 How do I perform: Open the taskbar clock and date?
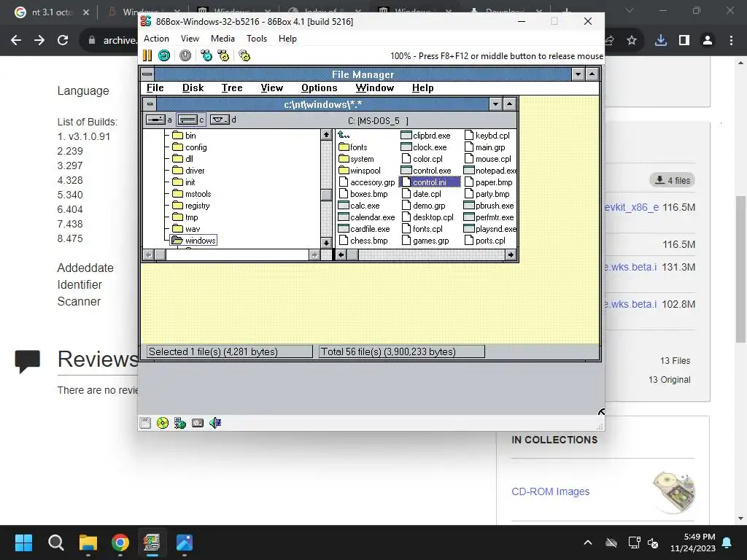[x=693, y=542]
